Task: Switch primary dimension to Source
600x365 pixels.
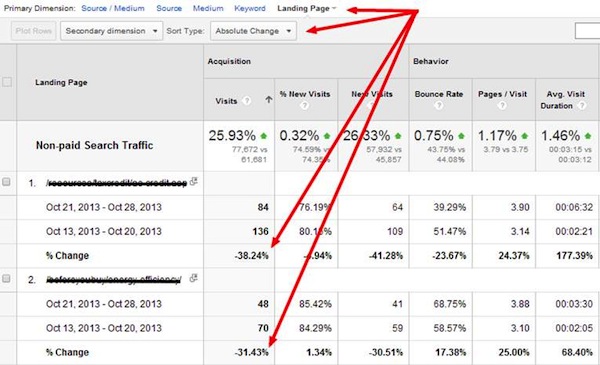Action: [169, 8]
